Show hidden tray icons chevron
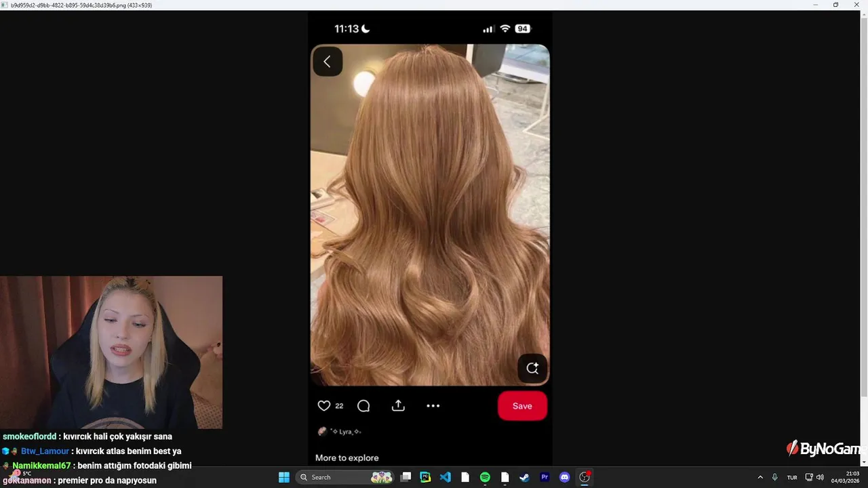The width and height of the screenshot is (868, 488). pyautogui.click(x=760, y=477)
